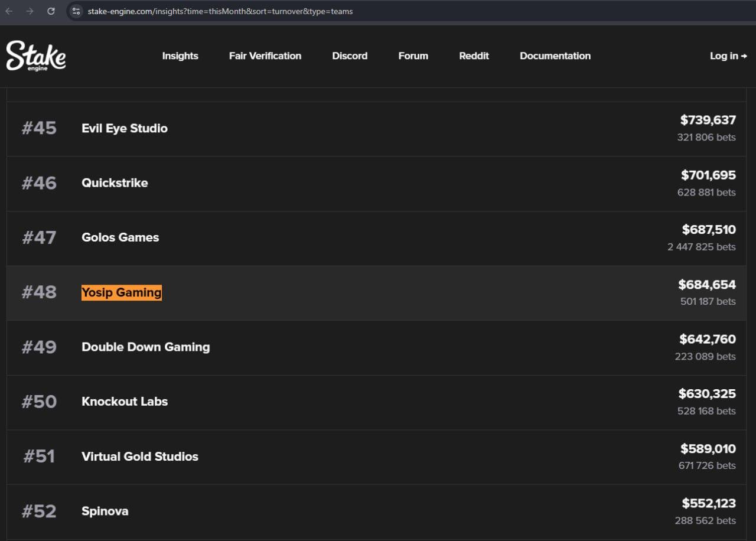
Task: Click rank number #46
Action: (39, 183)
